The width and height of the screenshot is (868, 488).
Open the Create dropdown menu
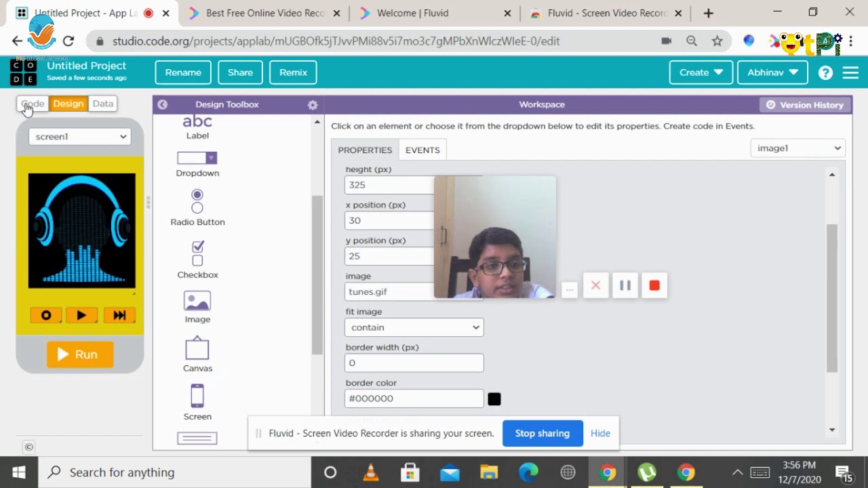coord(701,73)
